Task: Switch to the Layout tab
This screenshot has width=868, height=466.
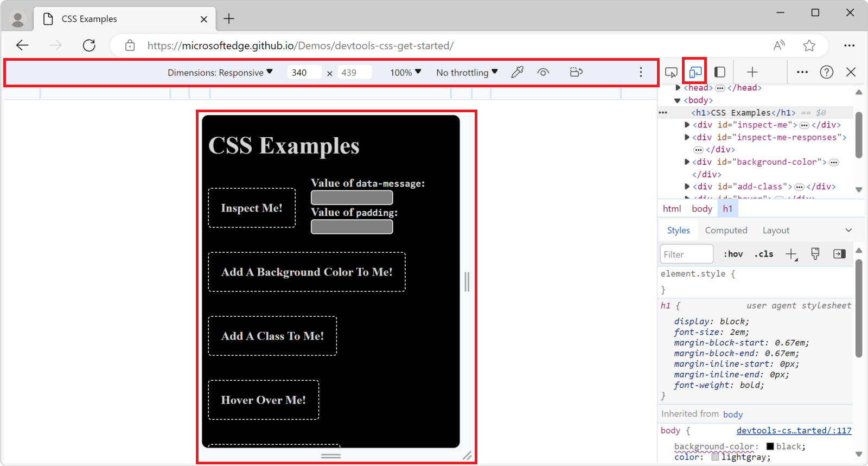Action: point(776,231)
